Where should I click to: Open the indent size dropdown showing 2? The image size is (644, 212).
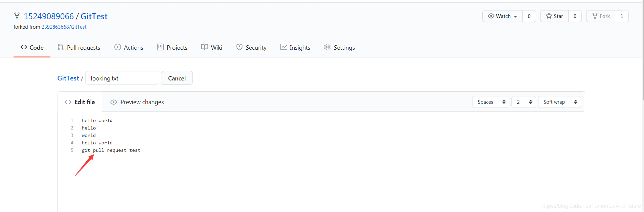click(x=523, y=102)
